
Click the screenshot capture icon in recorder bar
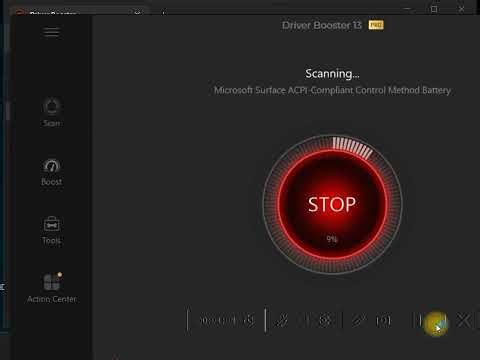pos(383,321)
